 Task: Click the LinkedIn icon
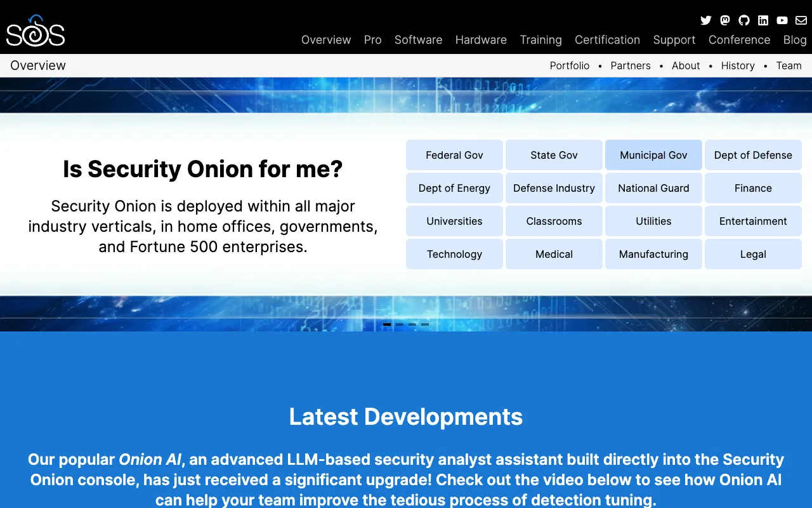pyautogui.click(x=763, y=20)
